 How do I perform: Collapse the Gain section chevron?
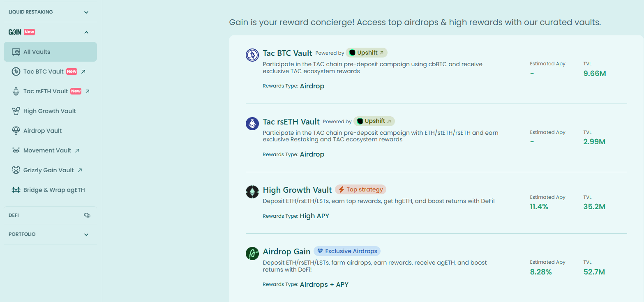(x=86, y=32)
